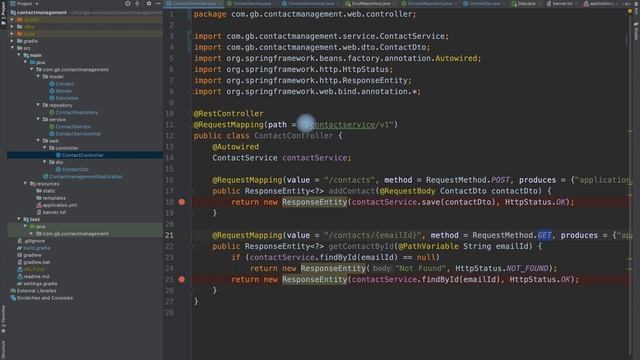The height and width of the screenshot is (360, 640).
Task: Switch to the Data.java tab
Action: click(x=526, y=3)
